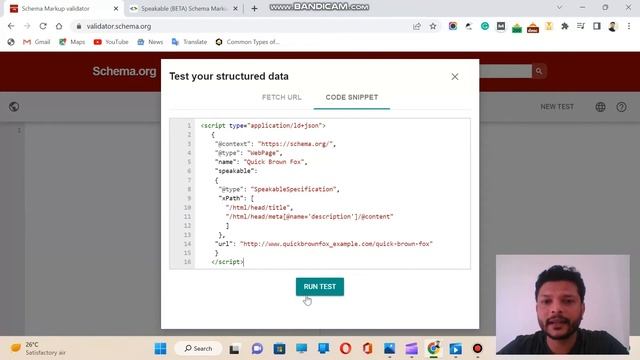Open the tab search chevron in title bar
Viewport: 640px width, 360px height.
(x=559, y=7)
